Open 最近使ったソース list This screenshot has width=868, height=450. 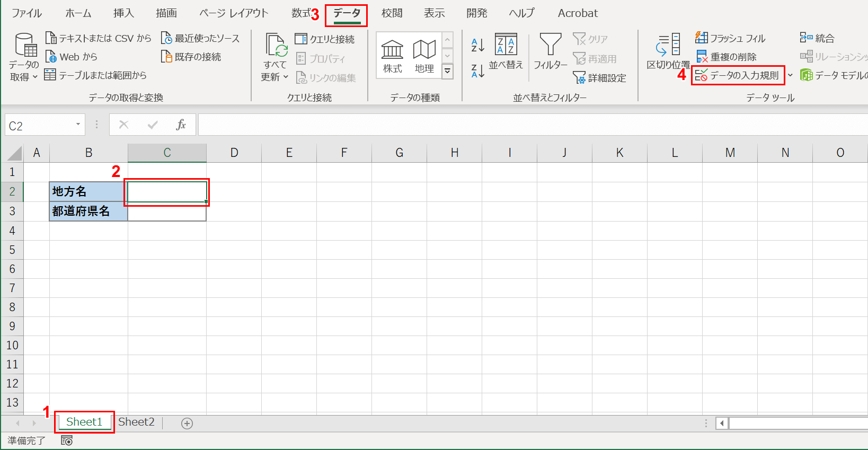200,38
